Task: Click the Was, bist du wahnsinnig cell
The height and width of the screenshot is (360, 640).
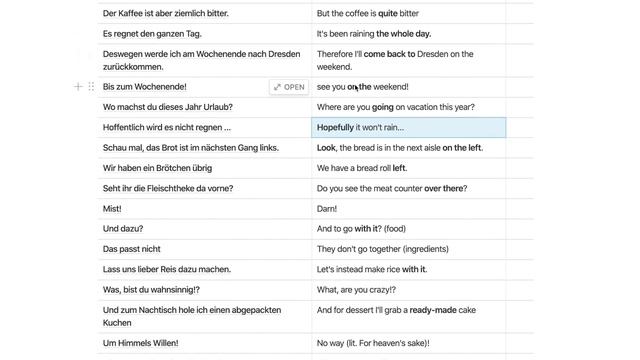Action: click(204, 290)
